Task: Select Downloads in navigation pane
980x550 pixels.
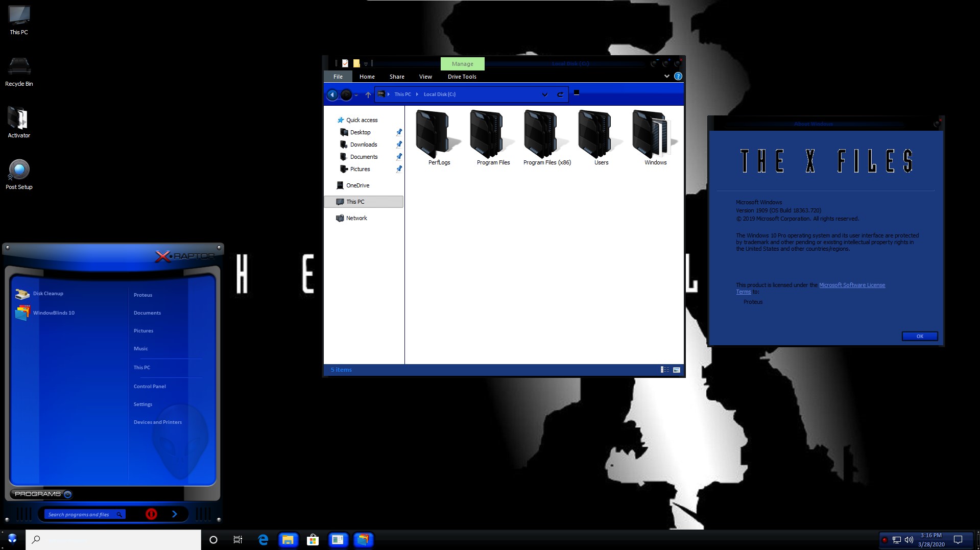Action: coord(358,145)
